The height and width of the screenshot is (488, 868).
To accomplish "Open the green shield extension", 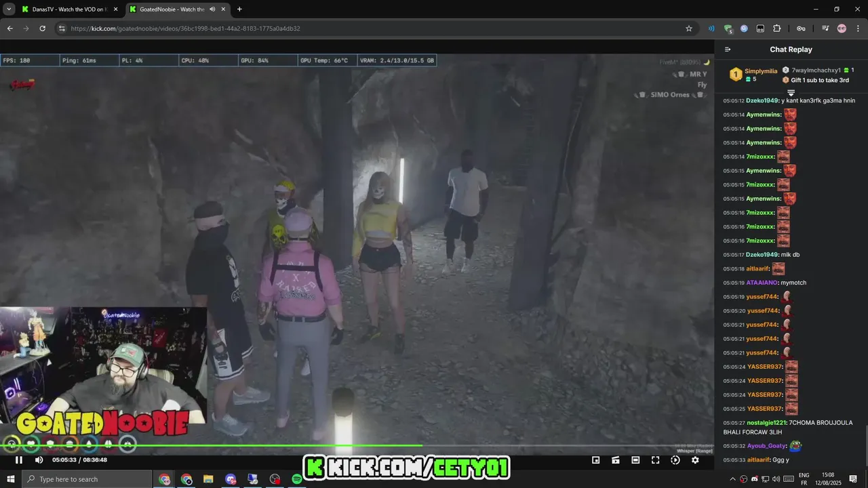I will pos(728,29).
